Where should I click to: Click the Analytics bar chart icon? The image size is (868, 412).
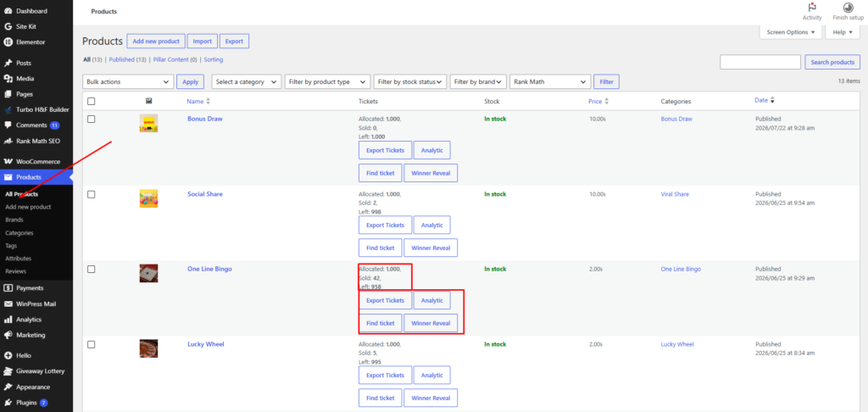(8, 320)
